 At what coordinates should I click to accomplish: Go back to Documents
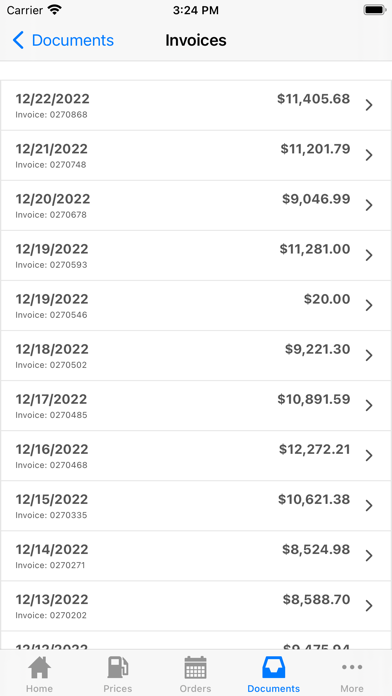(x=63, y=40)
